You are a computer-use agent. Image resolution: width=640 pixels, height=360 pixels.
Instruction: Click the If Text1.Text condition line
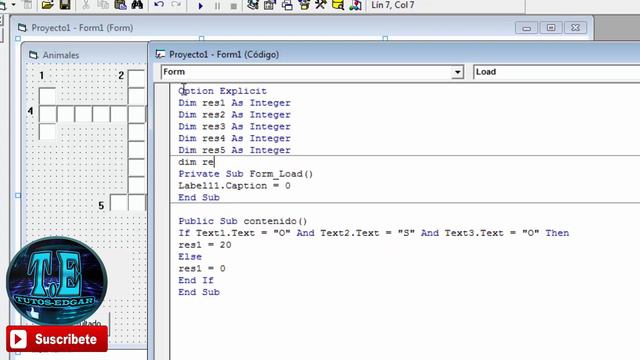373,233
